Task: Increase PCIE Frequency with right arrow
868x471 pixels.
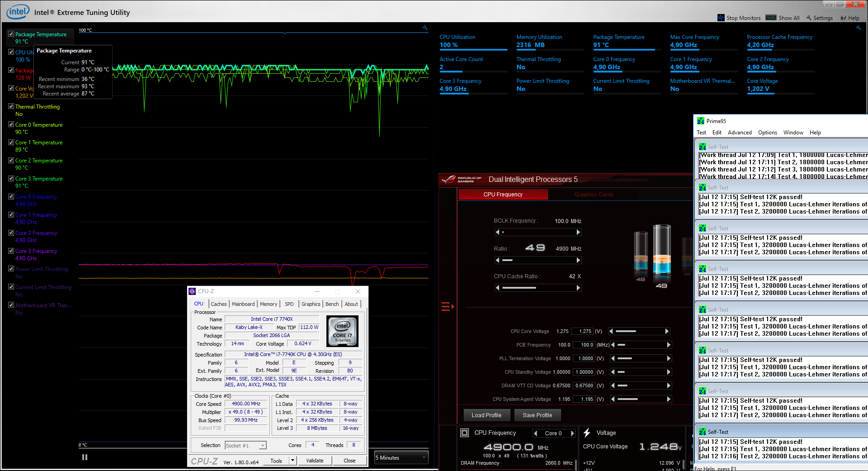Action: click(x=669, y=345)
